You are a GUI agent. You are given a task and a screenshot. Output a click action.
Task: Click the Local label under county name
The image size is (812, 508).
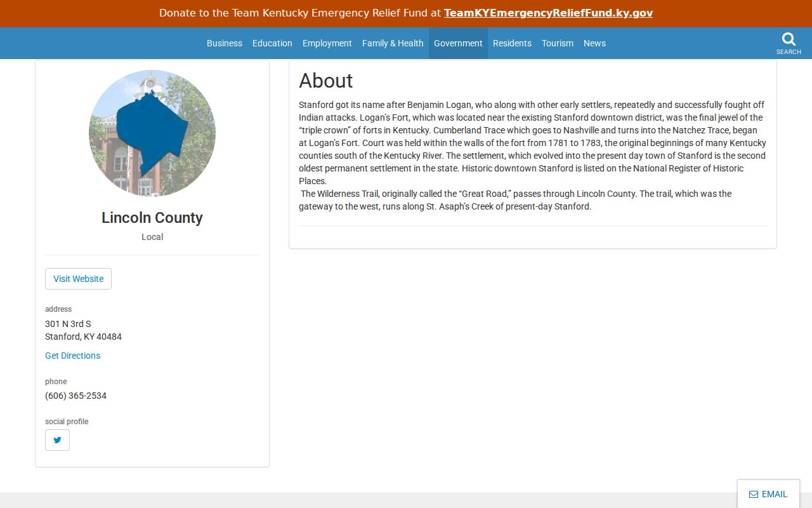pyautogui.click(x=152, y=237)
